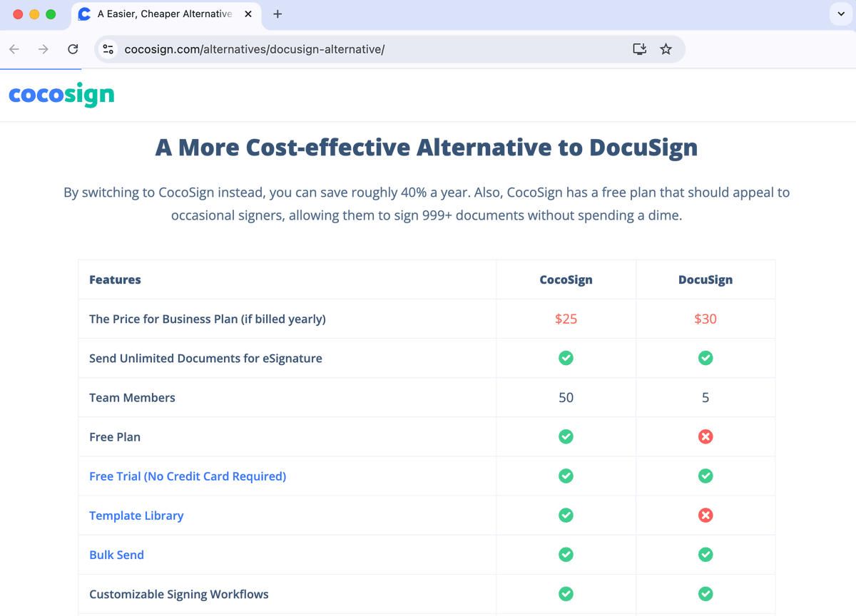Click CocoSign checkmark for Send Unlimited Documents
This screenshot has height=616, width=856.
coord(566,358)
